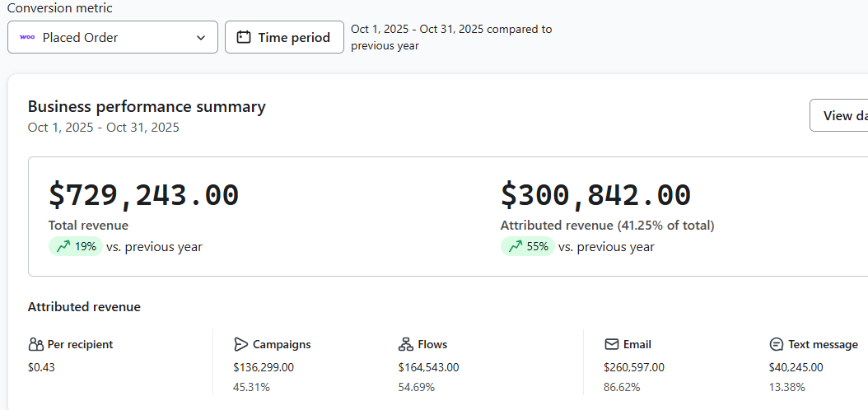Expand the dropdown chevron beside Placed Order
868x410 pixels.
(x=202, y=37)
